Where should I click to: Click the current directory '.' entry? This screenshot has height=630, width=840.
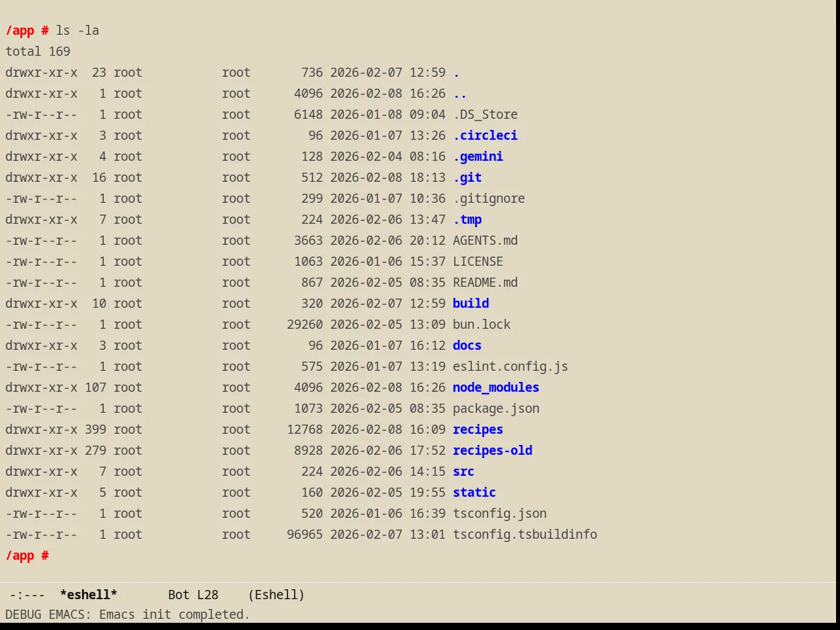coord(456,72)
